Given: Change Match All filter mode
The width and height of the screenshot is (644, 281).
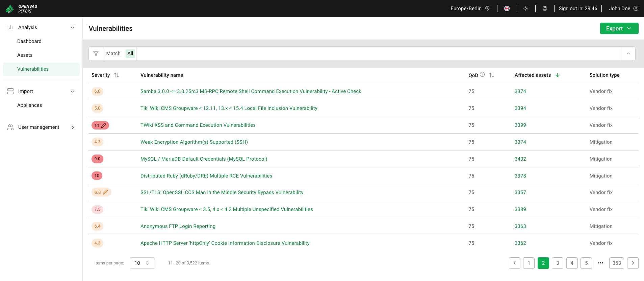Looking at the screenshot, I should [130, 53].
